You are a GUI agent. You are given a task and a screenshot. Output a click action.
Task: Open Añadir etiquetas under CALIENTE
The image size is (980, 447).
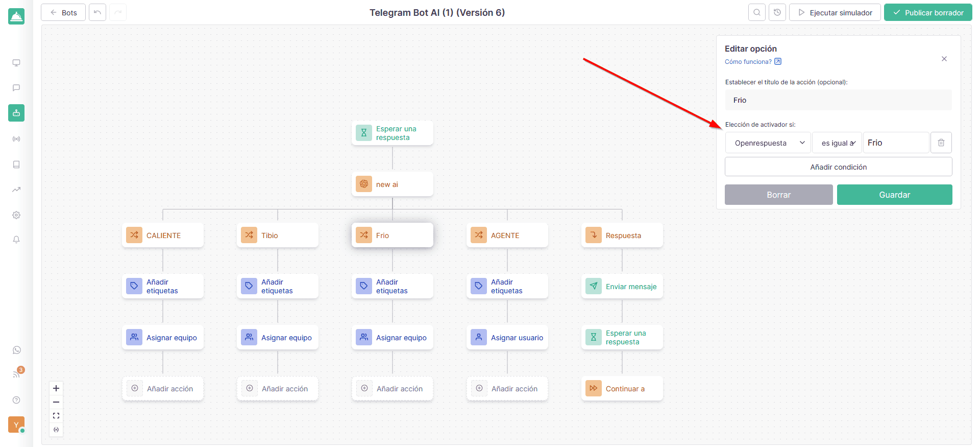point(163,286)
